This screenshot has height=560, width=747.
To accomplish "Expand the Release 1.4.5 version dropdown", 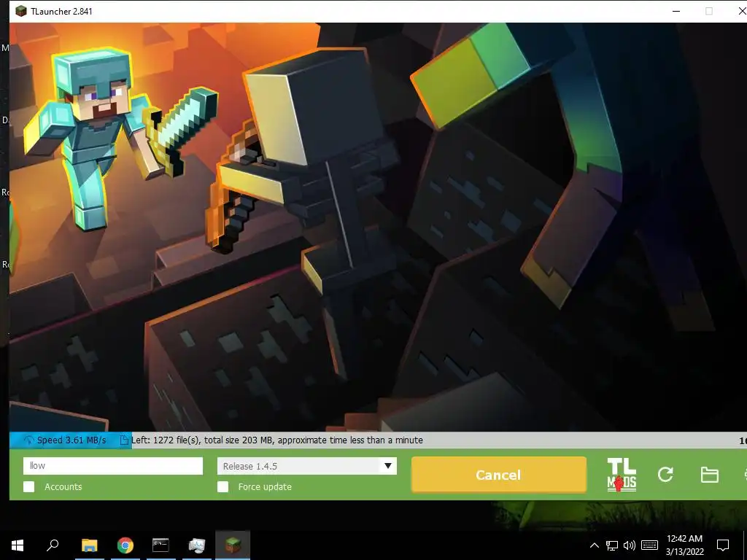I will 307,466.
